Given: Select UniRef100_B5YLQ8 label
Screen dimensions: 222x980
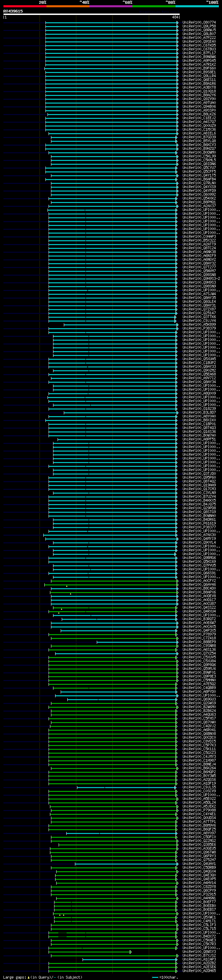Looking at the screenshot, I should (x=199, y=141).
